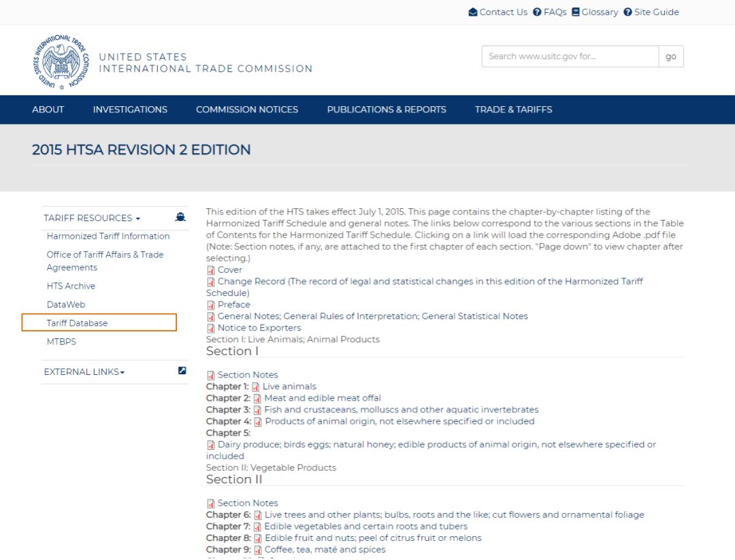Click the PDF icon next to Cover

[x=211, y=270]
